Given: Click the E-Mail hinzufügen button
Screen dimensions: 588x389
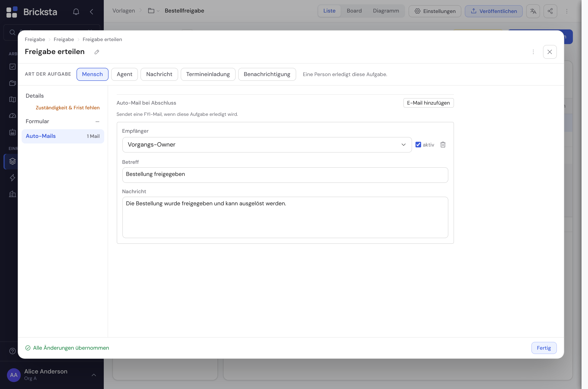Looking at the screenshot, I should point(428,103).
